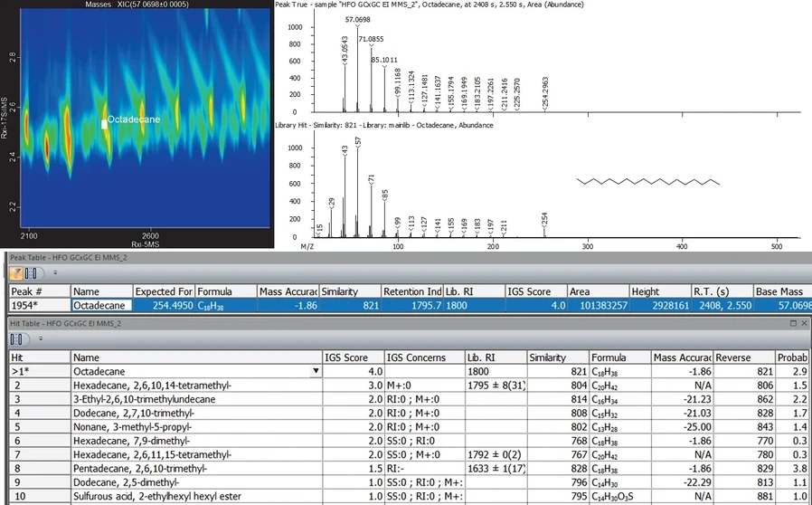The height and width of the screenshot is (505, 812).
Task: Click the Octadecane name field in Peak Table
Action: pyautogui.click(x=100, y=306)
